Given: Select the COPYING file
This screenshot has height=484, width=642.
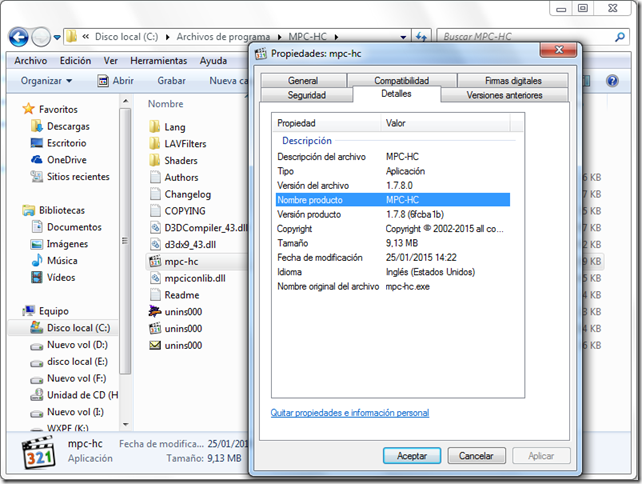Looking at the screenshot, I should point(177,211).
